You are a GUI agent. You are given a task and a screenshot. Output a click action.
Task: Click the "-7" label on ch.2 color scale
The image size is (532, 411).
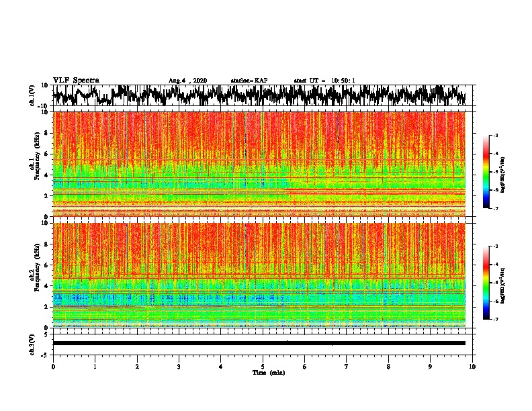pyautogui.click(x=495, y=319)
